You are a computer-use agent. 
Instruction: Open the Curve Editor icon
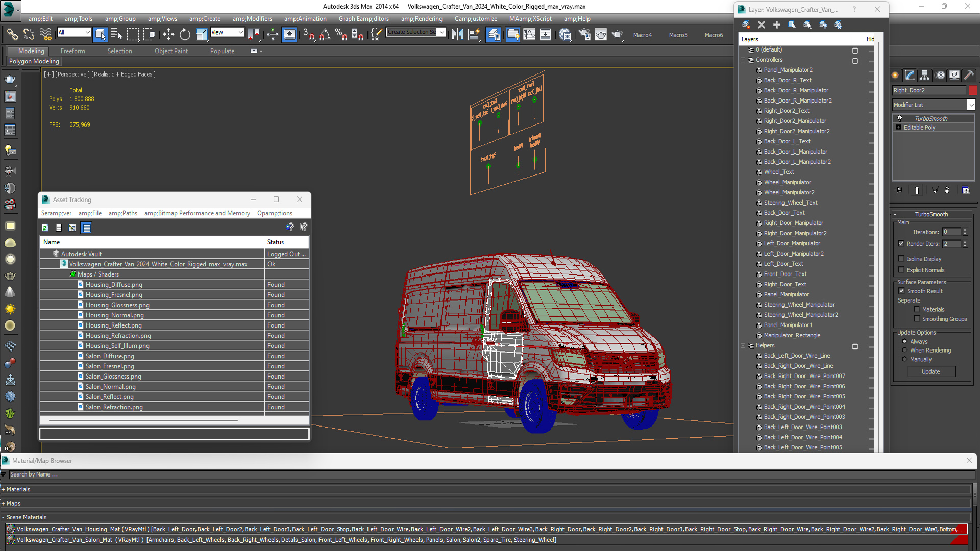529,34
